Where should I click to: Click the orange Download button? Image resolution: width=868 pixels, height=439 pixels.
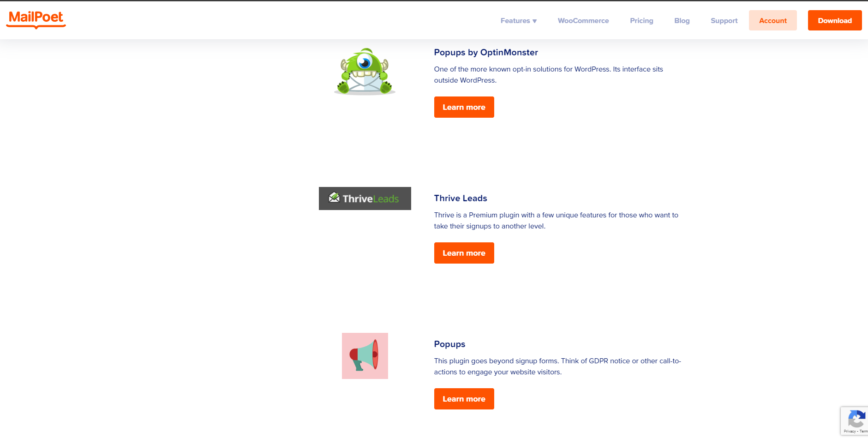coord(834,20)
